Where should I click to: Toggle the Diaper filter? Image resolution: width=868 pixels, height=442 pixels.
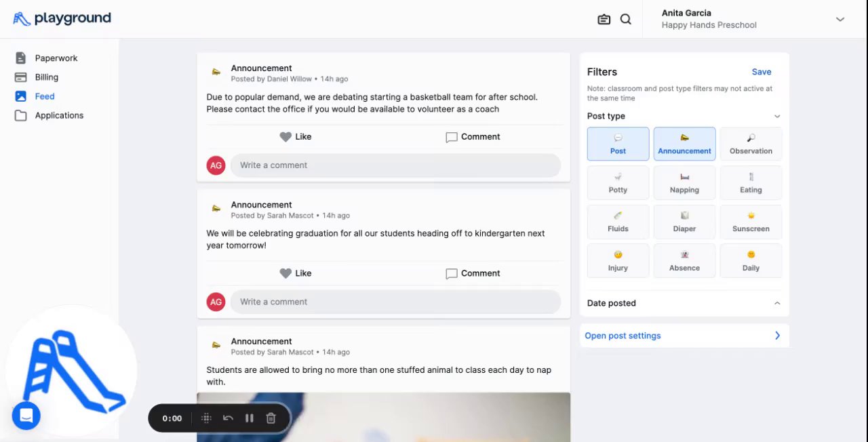(x=685, y=222)
